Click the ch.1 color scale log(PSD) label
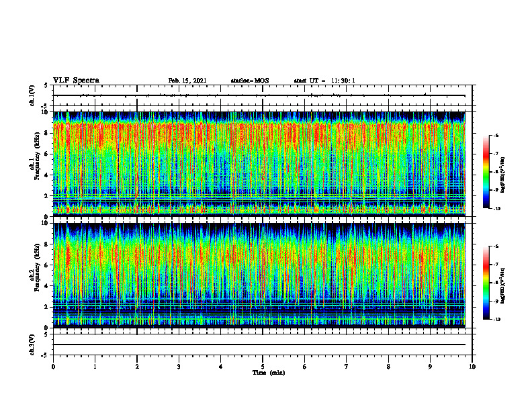Screen dimensions: 532x411 coord(504,175)
